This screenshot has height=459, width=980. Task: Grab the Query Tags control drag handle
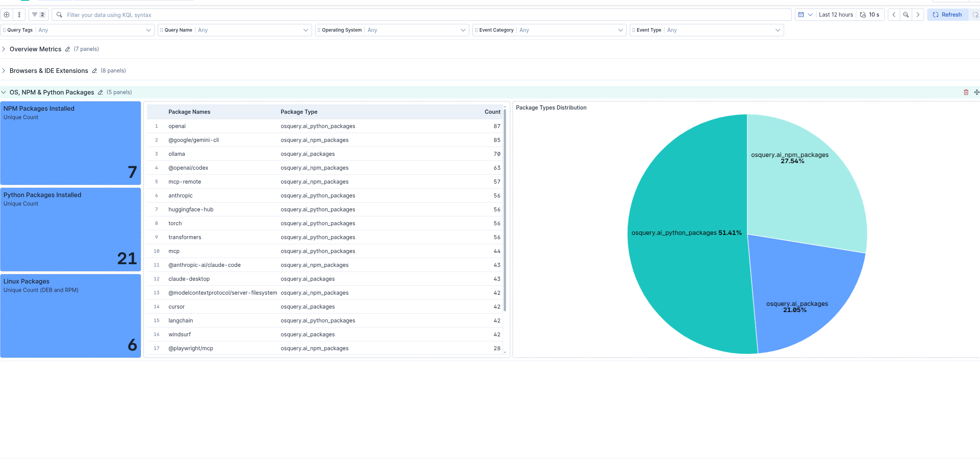click(x=4, y=30)
